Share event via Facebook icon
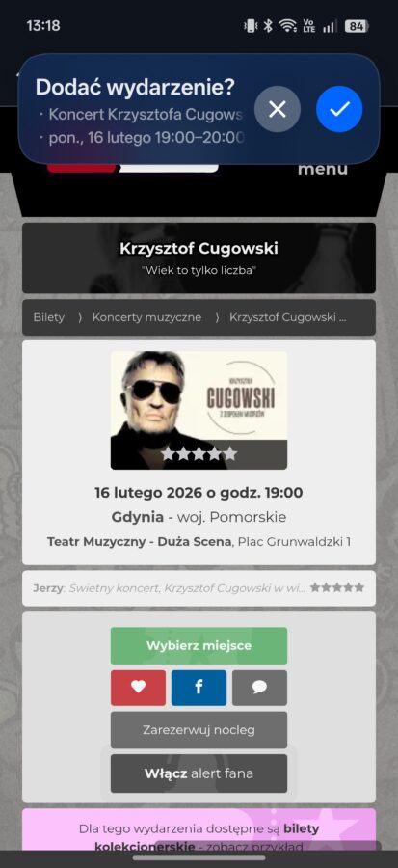The width and height of the screenshot is (398, 868). pyautogui.click(x=199, y=688)
